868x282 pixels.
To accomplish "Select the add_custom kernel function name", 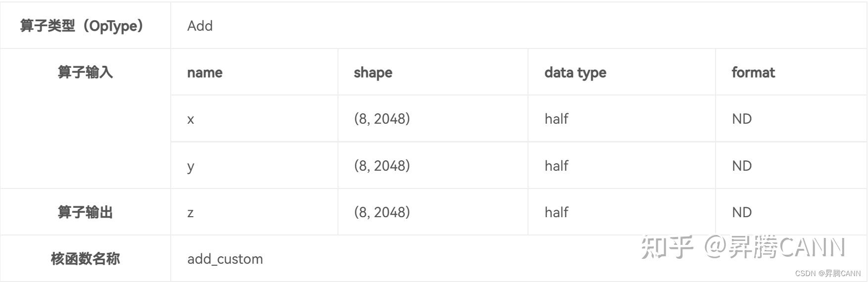I will [225, 259].
